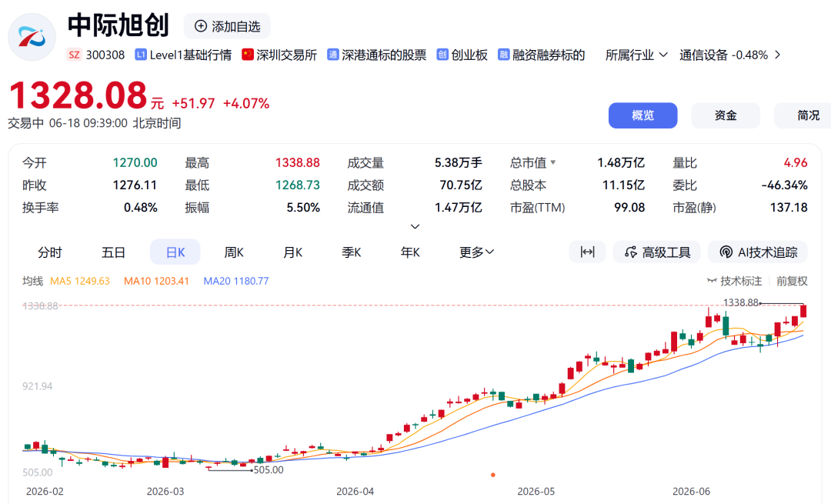831x504 pixels.
Task: Open the 创业板 tag link
Action: (x=469, y=55)
